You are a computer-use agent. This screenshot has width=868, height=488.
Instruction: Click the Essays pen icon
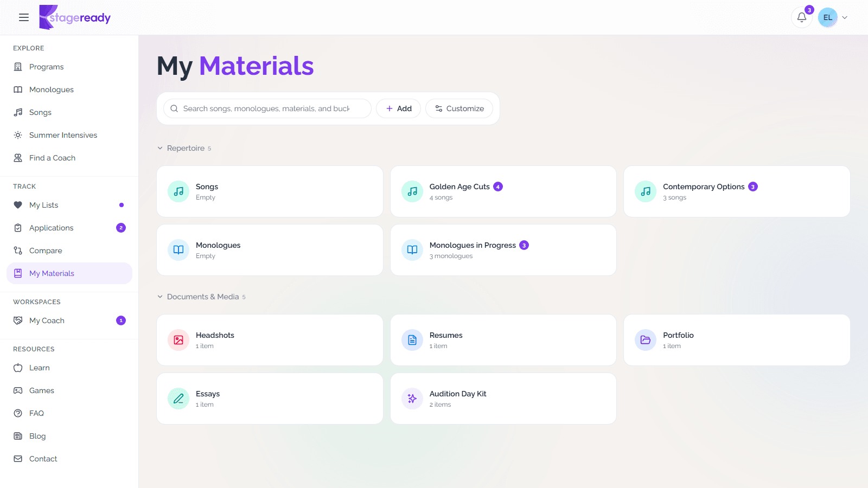point(178,399)
